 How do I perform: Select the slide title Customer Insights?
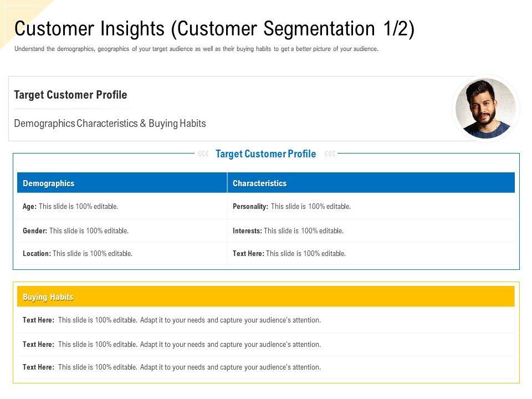click(214, 28)
